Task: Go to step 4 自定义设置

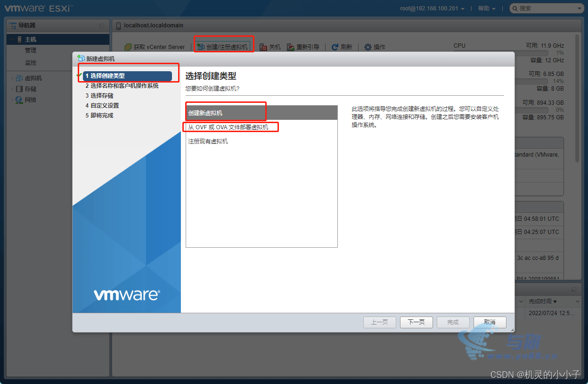Action: click(102, 106)
